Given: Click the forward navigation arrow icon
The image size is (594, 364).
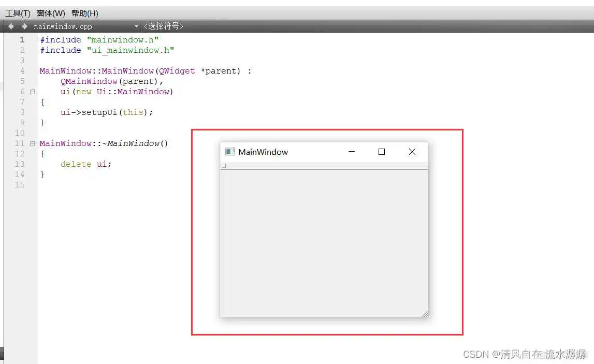Looking at the screenshot, I should [23, 26].
